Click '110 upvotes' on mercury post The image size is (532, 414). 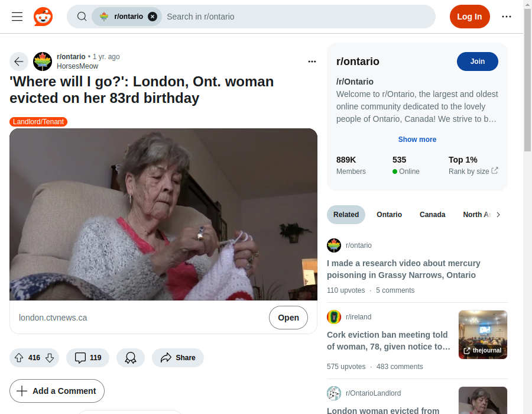(346, 290)
